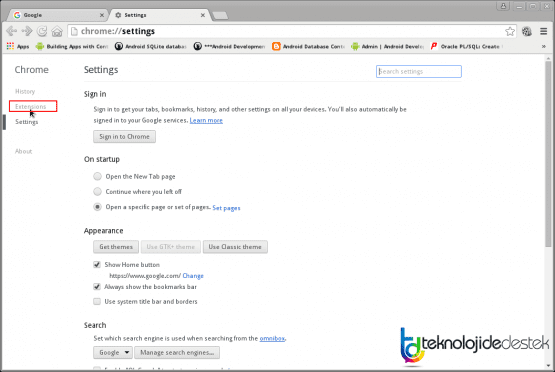This screenshot has width=555, height=372.
Task: Open History in the sidebar
Action: 25,91
